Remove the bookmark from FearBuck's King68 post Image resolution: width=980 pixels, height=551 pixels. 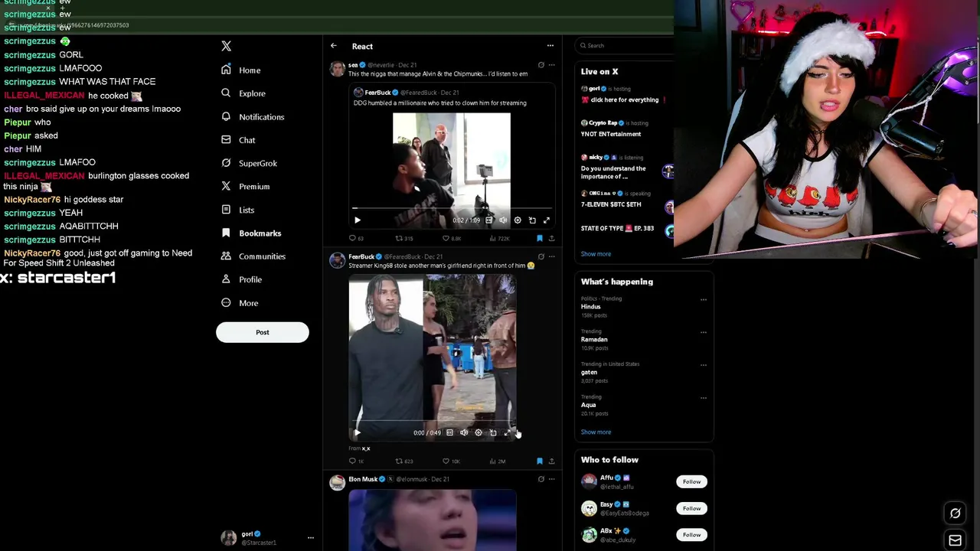[x=540, y=461]
